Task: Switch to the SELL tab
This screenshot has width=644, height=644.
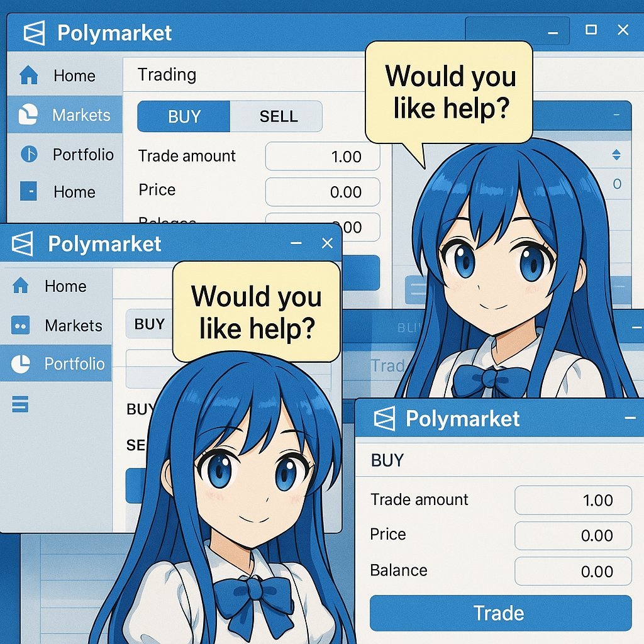Action: pyautogui.click(x=277, y=116)
